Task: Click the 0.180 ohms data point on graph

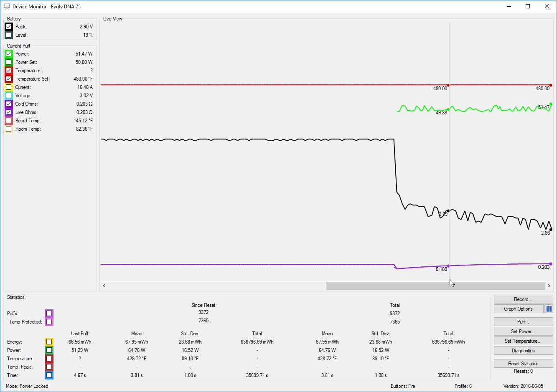Action: pos(448,266)
